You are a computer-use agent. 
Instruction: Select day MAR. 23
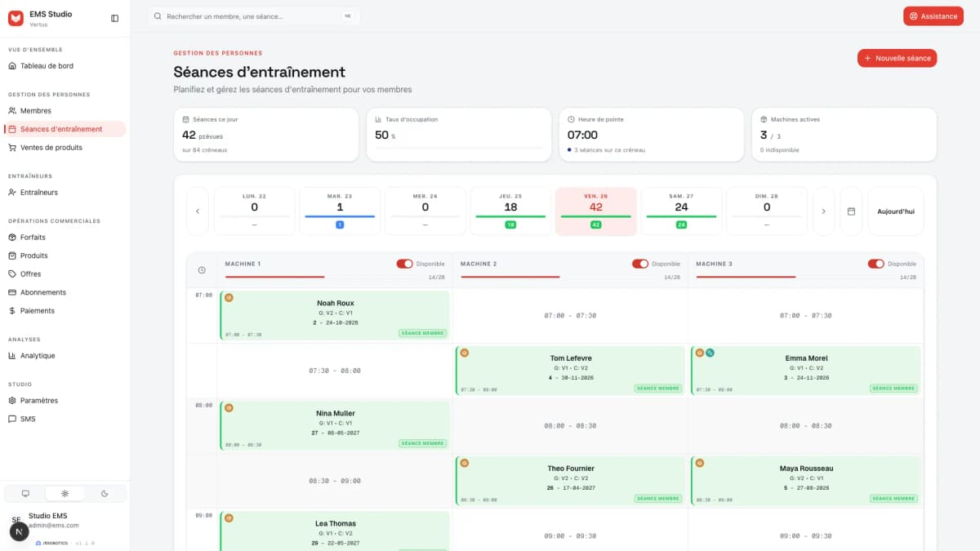[x=340, y=211]
